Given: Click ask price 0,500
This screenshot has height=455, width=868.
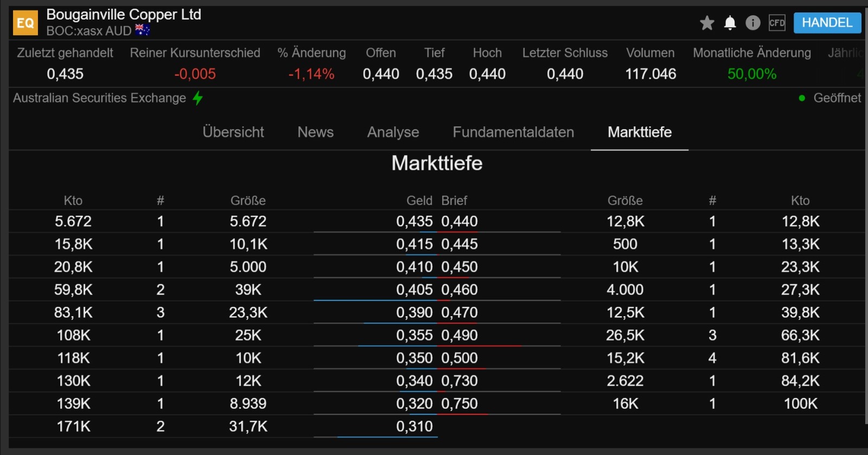Looking at the screenshot, I should tap(459, 358).
